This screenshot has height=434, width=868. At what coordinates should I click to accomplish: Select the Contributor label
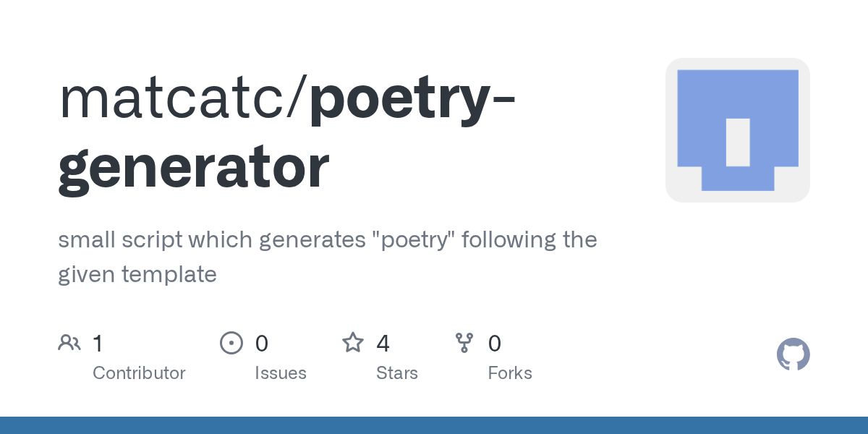click(x=139, y=373)
